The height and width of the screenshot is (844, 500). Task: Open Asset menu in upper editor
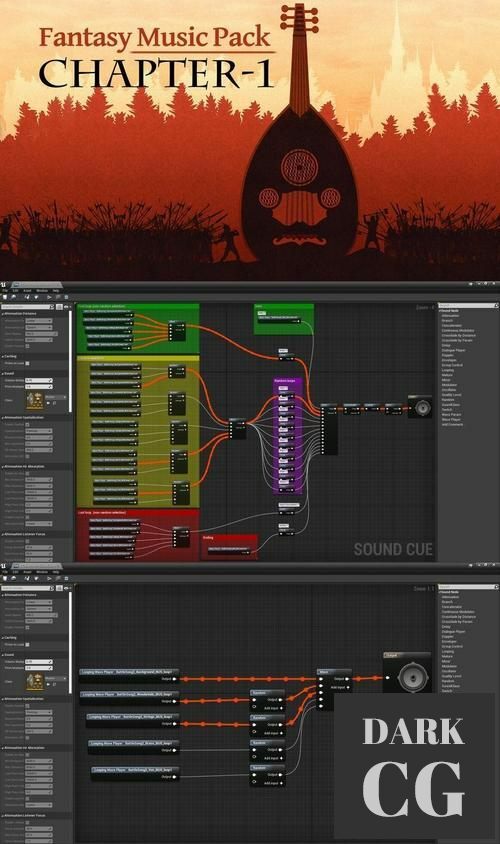click(27, 291)
